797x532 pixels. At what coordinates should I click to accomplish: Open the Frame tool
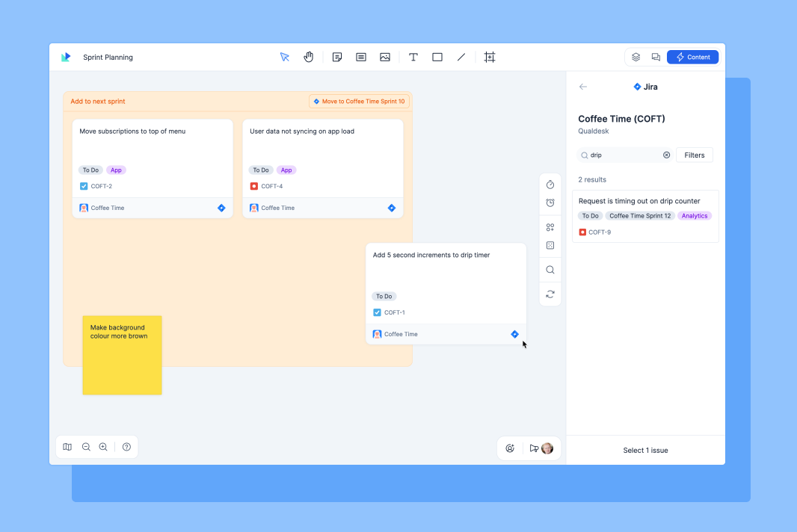(x=490, y=57)
